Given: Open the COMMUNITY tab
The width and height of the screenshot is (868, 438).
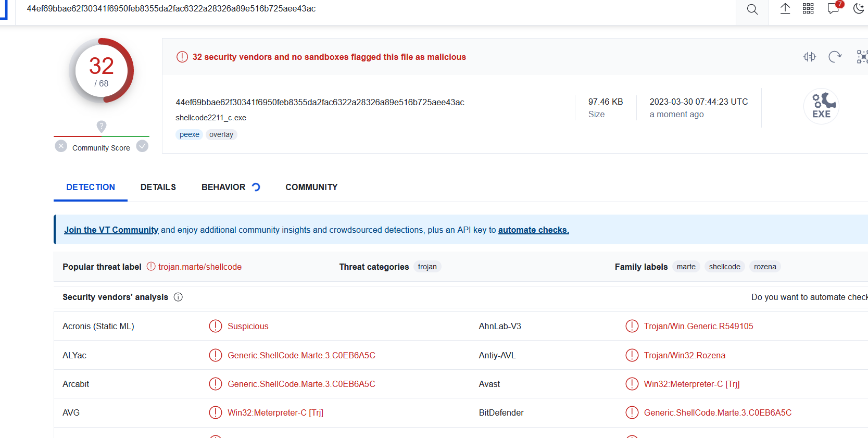Looking at the screenshot, I should (311, 187).
